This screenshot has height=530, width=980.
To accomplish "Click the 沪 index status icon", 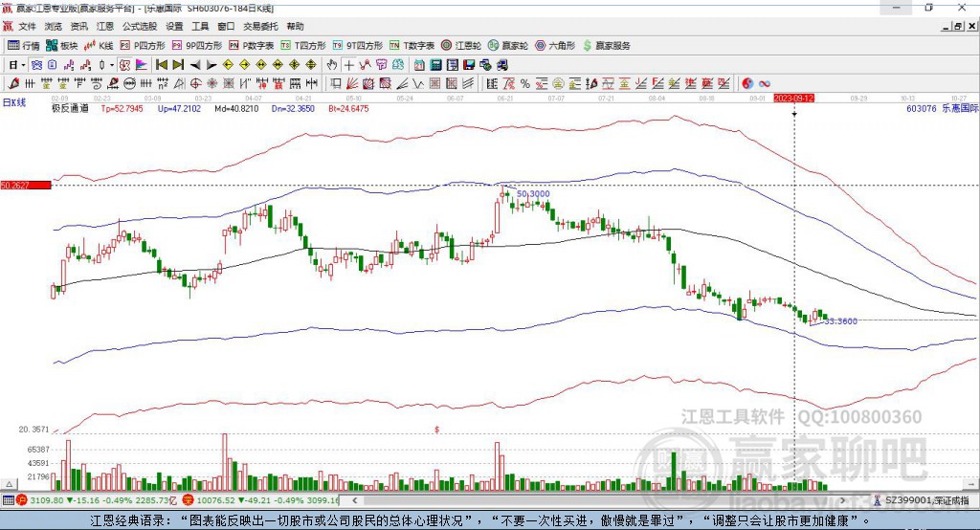I will [22, 500].
